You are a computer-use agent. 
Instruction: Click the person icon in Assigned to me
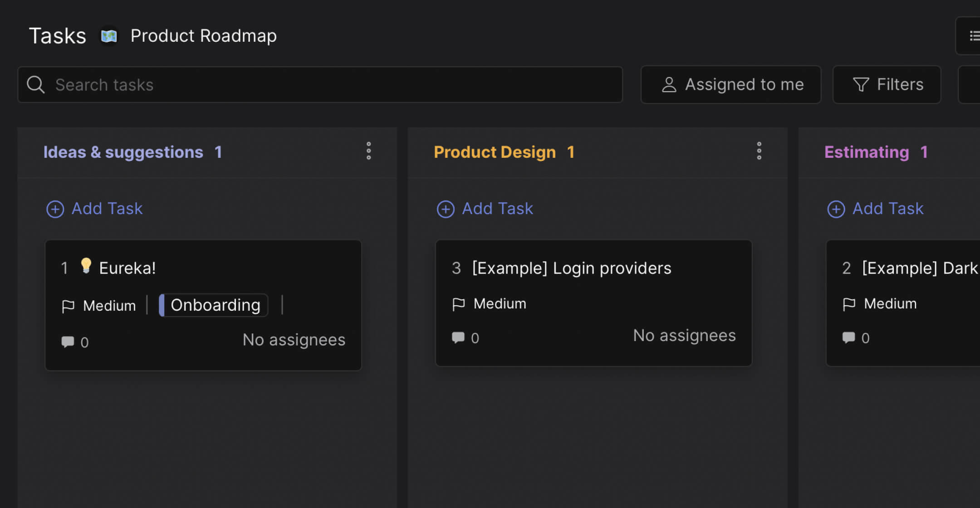click(x=668, y=84)
